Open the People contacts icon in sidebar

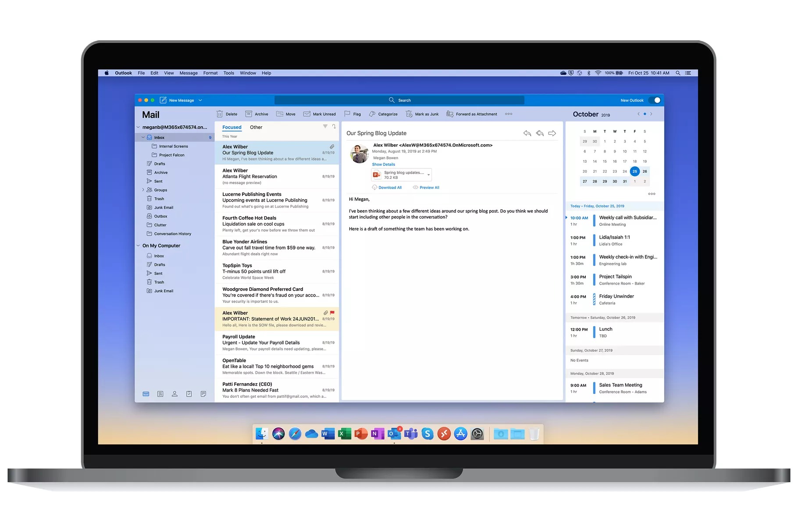175,394
